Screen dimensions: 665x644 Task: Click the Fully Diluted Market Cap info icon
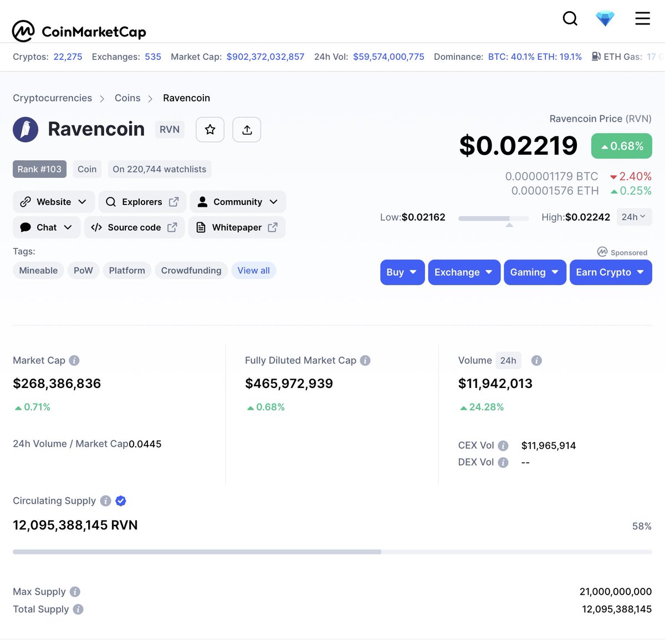pos(365,360)
